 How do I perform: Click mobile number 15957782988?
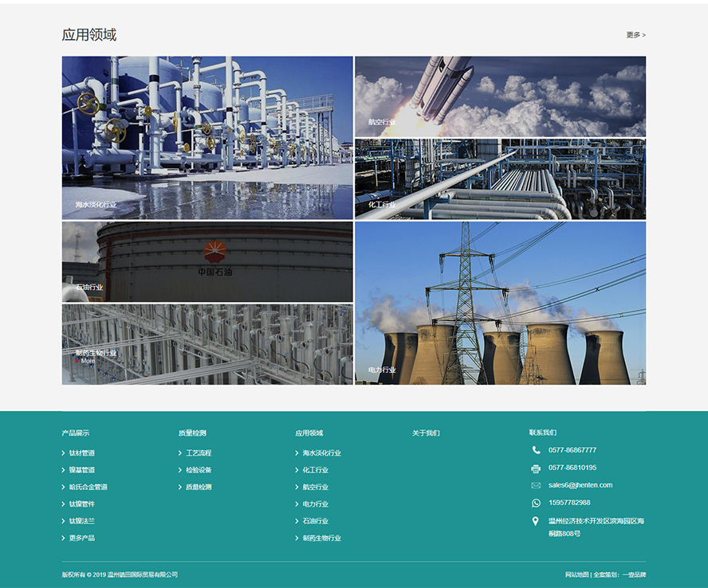tap(569, 503)
